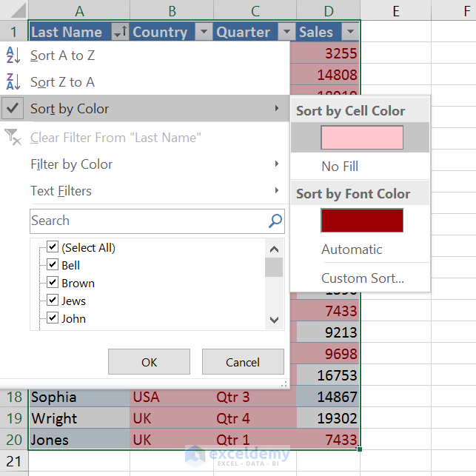The height and width of the screenshot is (476, 476).
Task: Select column C header
Action: point(255,10)
